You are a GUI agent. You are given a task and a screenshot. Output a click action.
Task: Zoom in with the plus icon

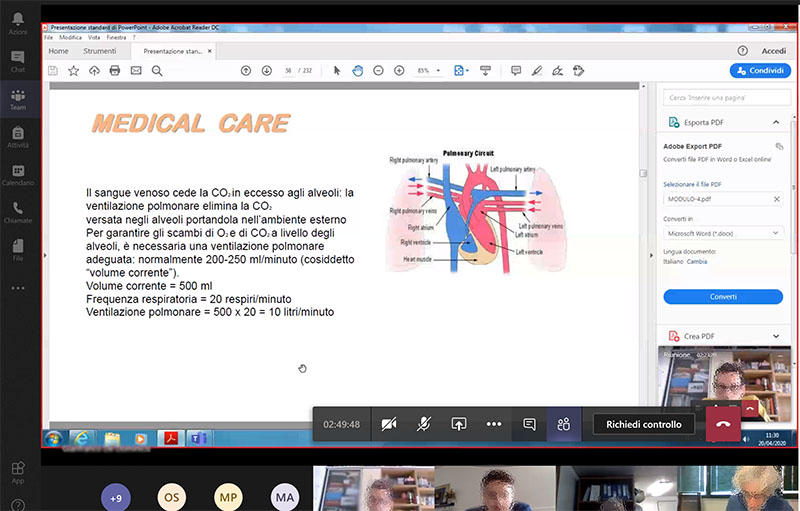[x=399, y=71]
